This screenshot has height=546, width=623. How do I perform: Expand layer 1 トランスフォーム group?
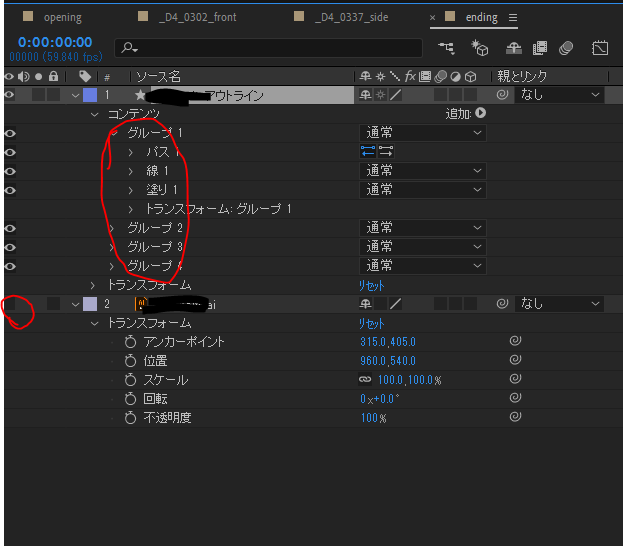coord(93,285)
